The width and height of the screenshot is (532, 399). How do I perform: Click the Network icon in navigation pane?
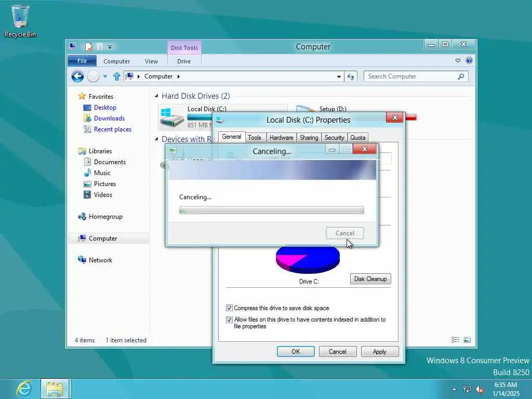tap(82, 260)
